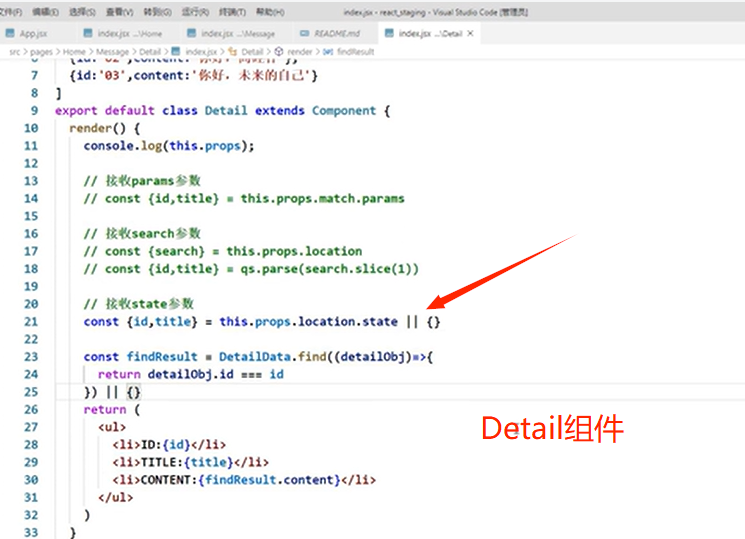Screen dimensions: 745x539
Task: Open the 终端(T) menu
Action: 232,12
